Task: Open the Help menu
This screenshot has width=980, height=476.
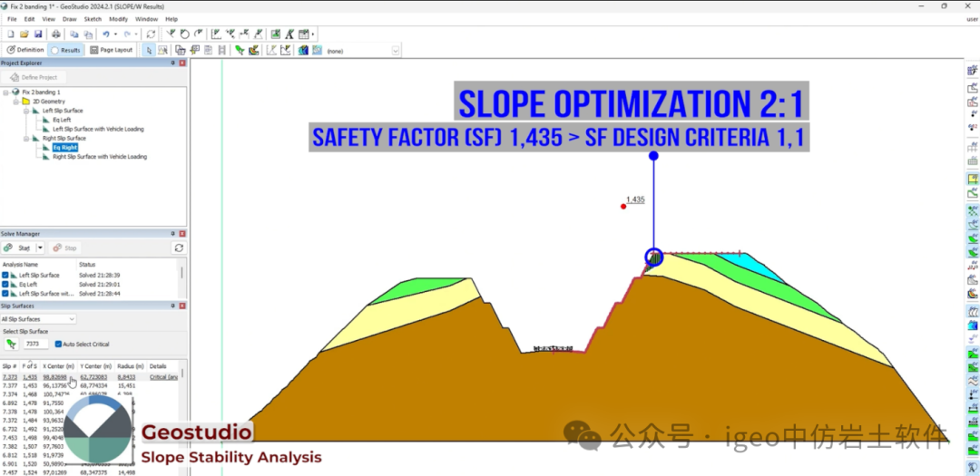Action: (x=171, y=19)
